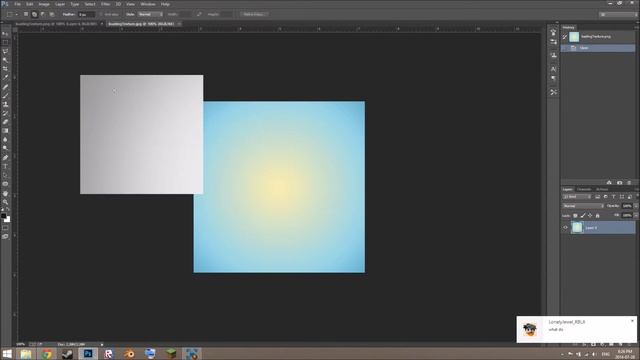Open the workspace switcher dropdown
The width and height of the screenshot is (640, 360).
(618, 14)
